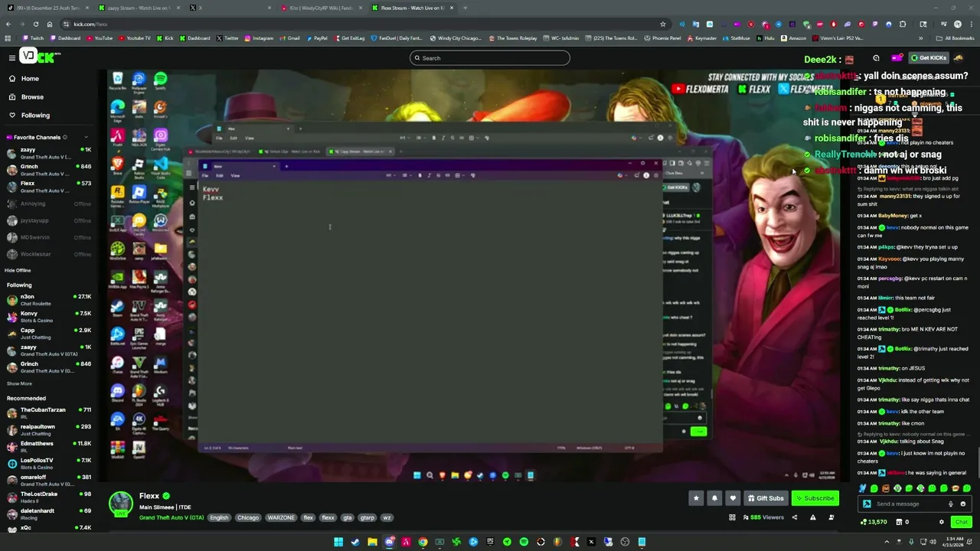Click the report warning triangle icon
Screen dimensions: 980x551
pyautogui.click(x=812, y=517)
